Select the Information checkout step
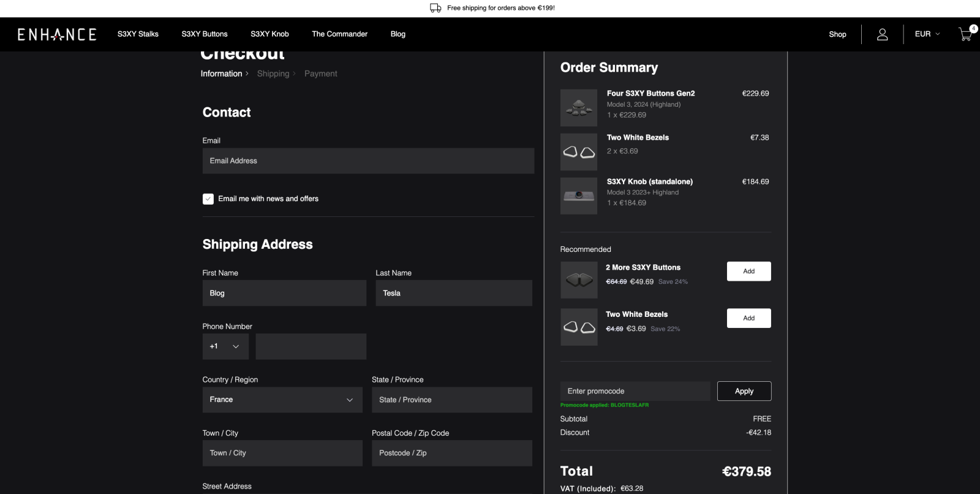 [x=221, y=74]
